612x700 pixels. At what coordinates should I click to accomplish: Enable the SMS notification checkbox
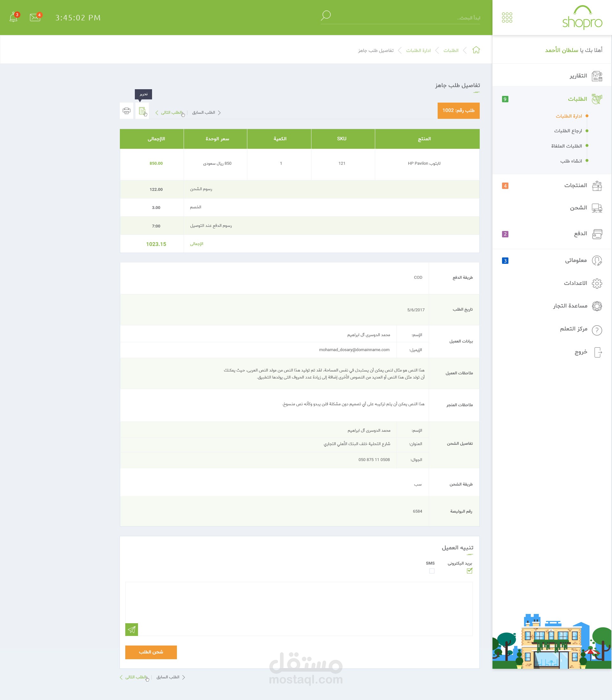click(432, 571)
